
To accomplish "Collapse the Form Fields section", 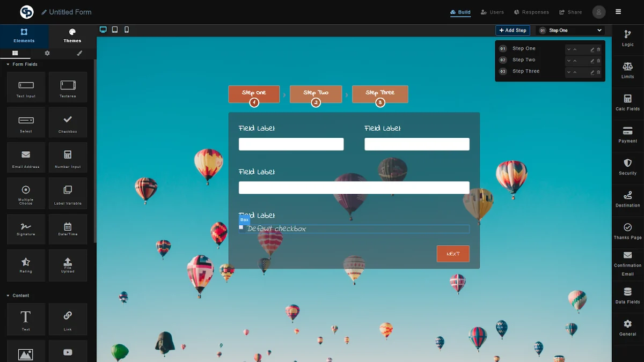I will [8, 64].
